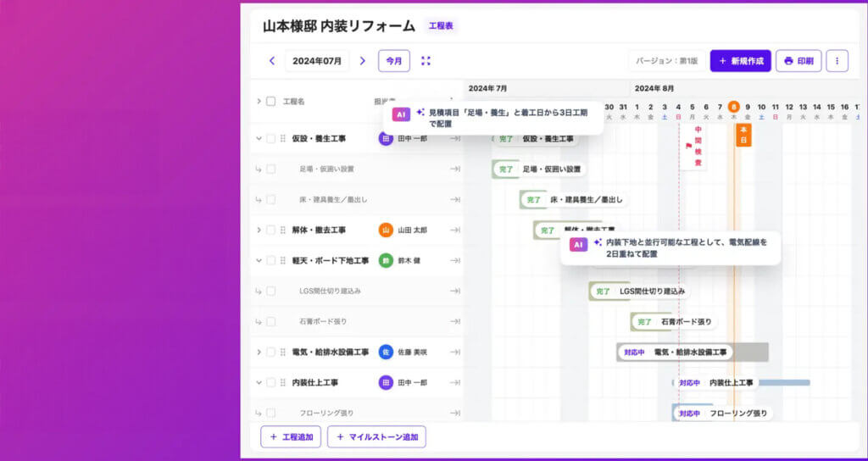Collapse the 内装仕上工事 group
Image resolution: width=868 pixels, height=461 pixels.
pyautogui.click(x=259, y=382)
